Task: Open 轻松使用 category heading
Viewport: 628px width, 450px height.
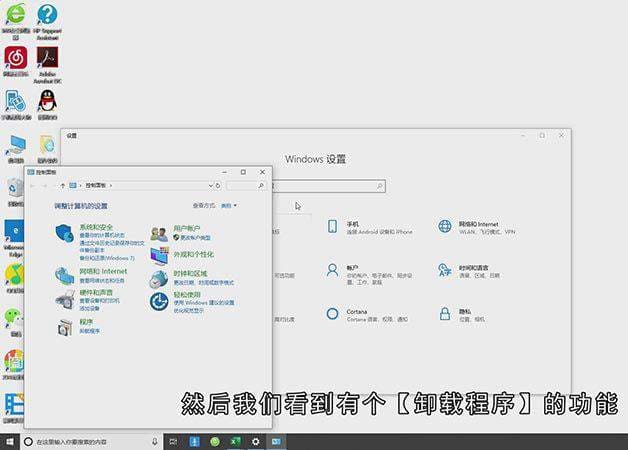Action: point(187,294)
